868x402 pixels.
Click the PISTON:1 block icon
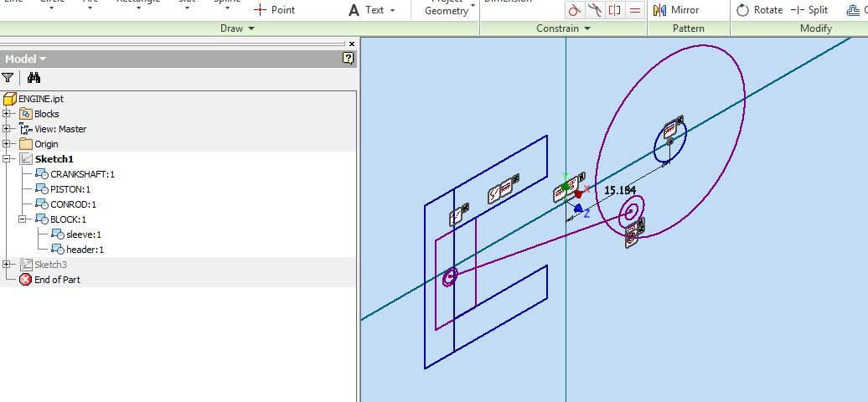click(42, 188)
